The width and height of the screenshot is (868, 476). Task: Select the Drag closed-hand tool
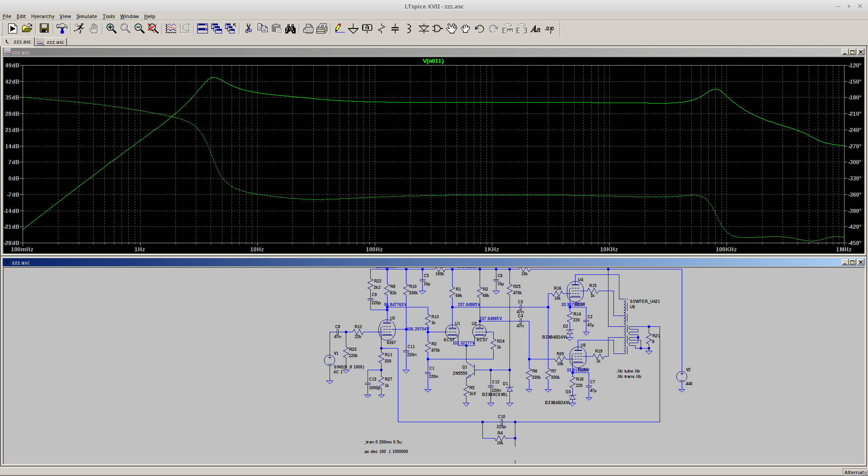pos(465,29)
